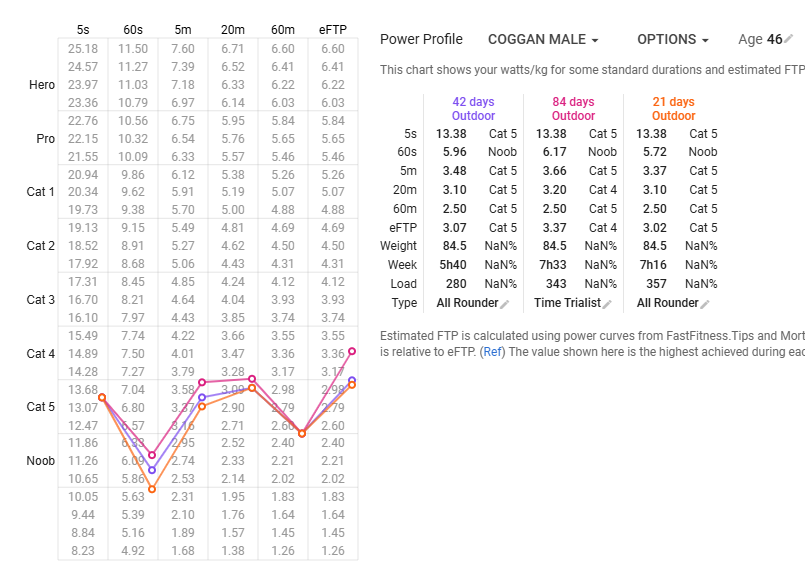Click the purple 5m data point

tap(202, 397)
